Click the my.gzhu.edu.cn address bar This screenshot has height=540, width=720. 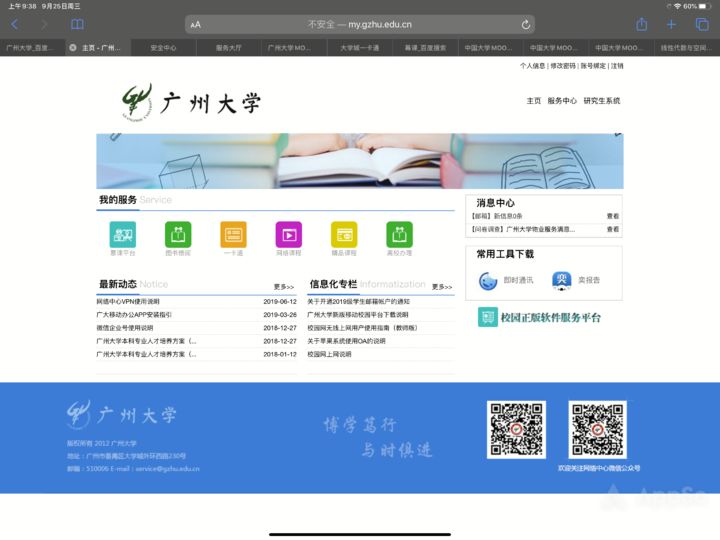[360, 24]
